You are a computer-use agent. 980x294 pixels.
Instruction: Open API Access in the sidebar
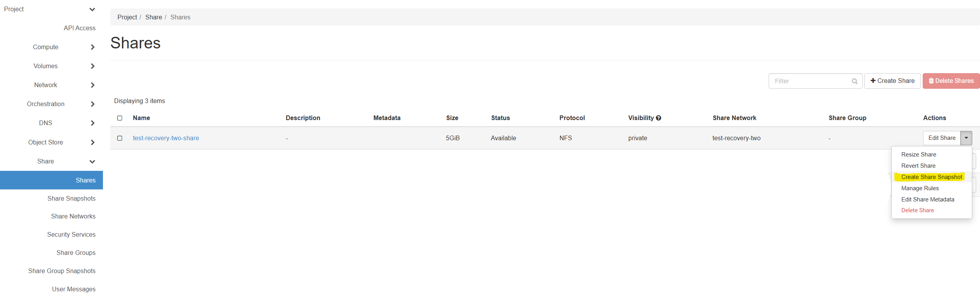(79, 28)
